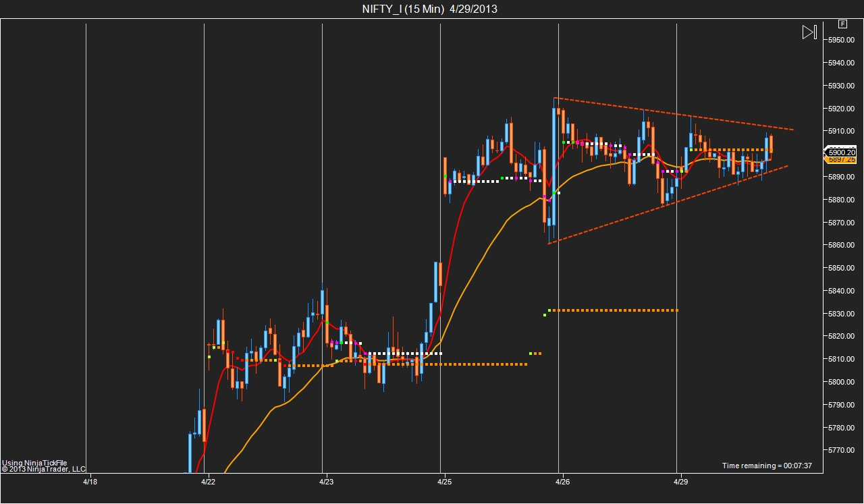The image size is (864, 504).
Task: Select the upper dashed triangle trendline
Action: [x=675, y=114]
